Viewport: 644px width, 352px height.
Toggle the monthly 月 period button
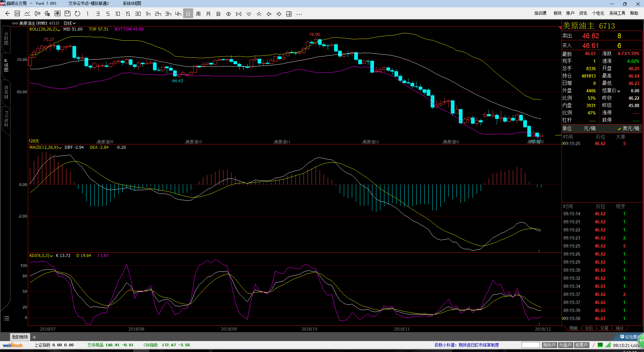click(208, 14)
